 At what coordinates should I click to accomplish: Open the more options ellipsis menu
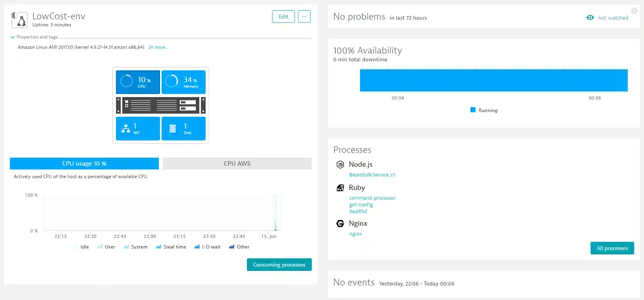coord(304,17)
